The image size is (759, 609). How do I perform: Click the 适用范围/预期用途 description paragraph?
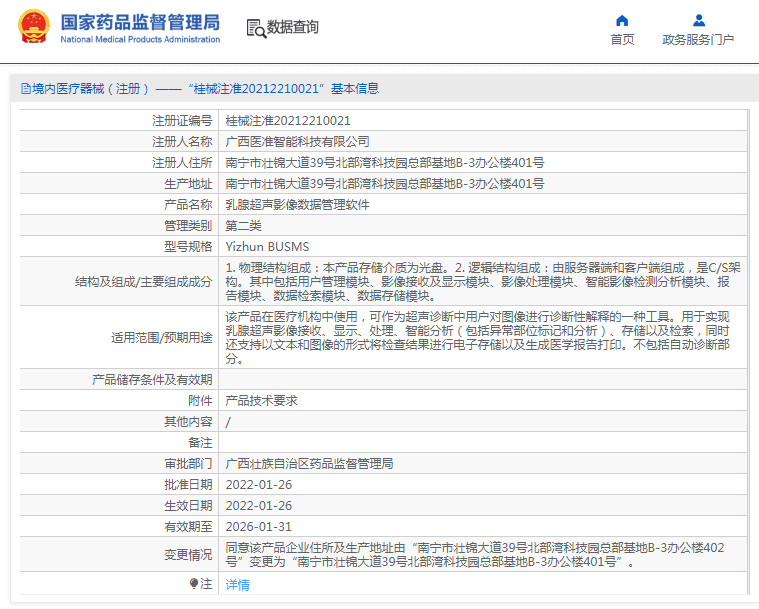pyautogui.click(x=477, y=337)
